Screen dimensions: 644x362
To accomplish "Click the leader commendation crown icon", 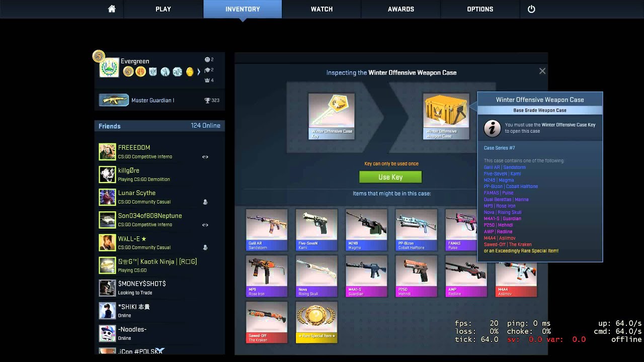I will coord(207,80).
